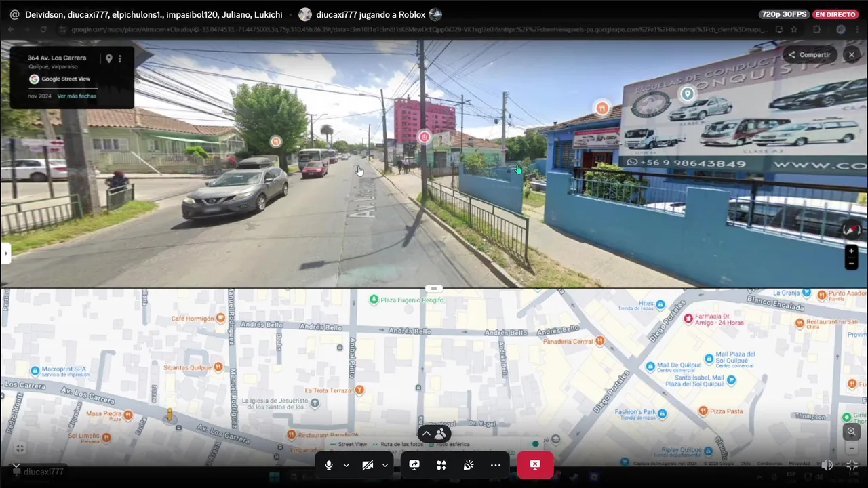Open three-dot menu in address card

tap(120, 58)
